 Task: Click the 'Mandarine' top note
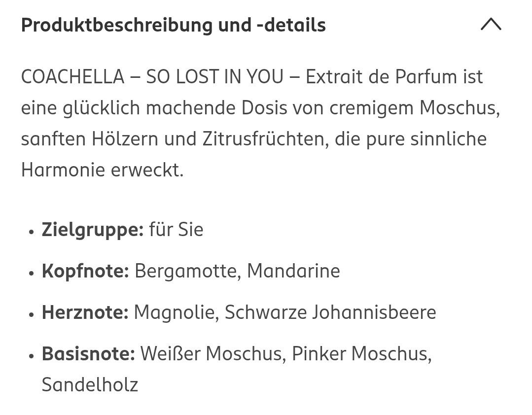tap(293, 271)
